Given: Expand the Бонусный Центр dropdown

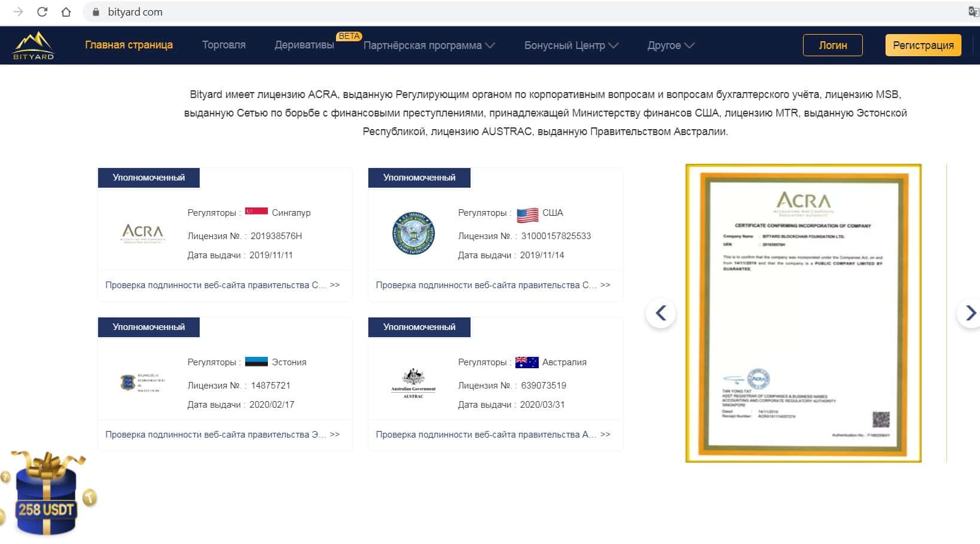Looking at the screenshot, I should click(x=571, y=45).
